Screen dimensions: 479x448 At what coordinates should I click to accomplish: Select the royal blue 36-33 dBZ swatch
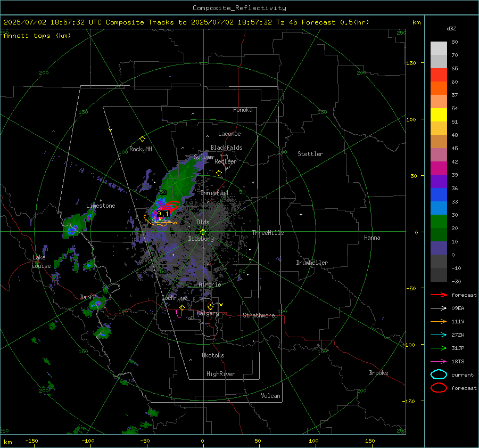point(439,195)
